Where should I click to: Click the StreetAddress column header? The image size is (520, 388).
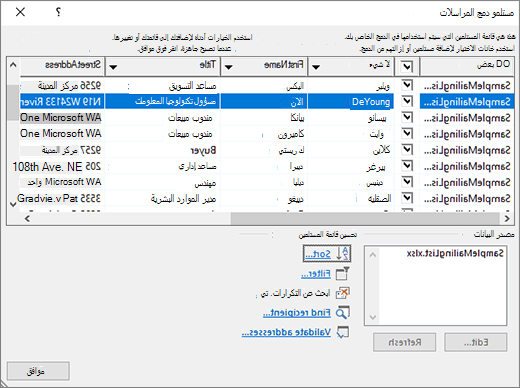[62, 66]
